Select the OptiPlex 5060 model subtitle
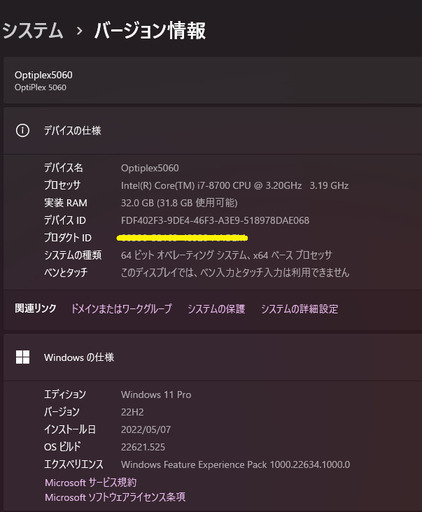The width and height of the screenshot is (422, 512). pos(40,87)
